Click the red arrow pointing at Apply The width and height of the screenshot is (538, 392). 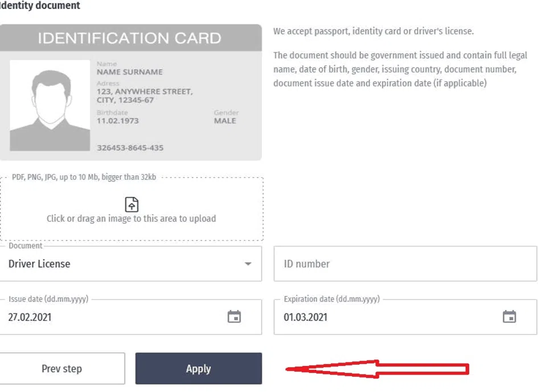pyautogui.click(x=377, y=369)
